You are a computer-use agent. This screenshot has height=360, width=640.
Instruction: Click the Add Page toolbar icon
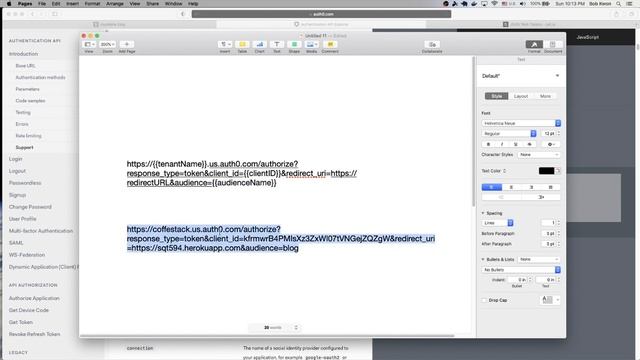click(127, 44)
